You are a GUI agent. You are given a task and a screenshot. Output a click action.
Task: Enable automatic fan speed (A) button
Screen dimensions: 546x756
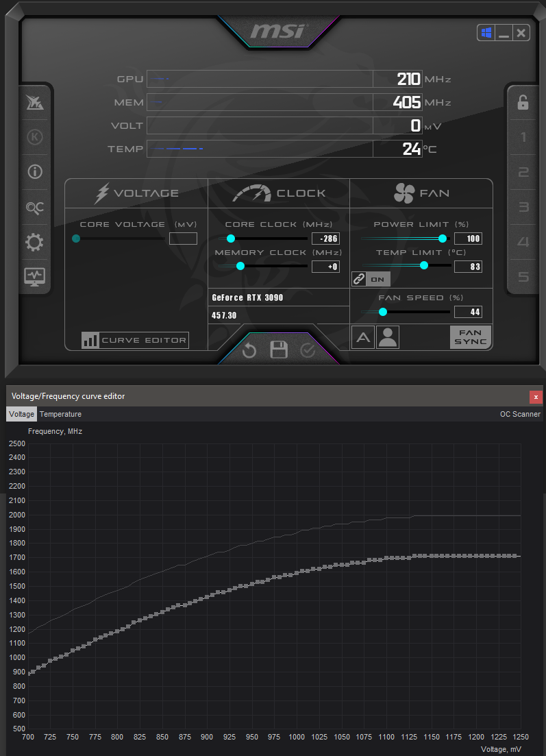[x=363, y=337]
